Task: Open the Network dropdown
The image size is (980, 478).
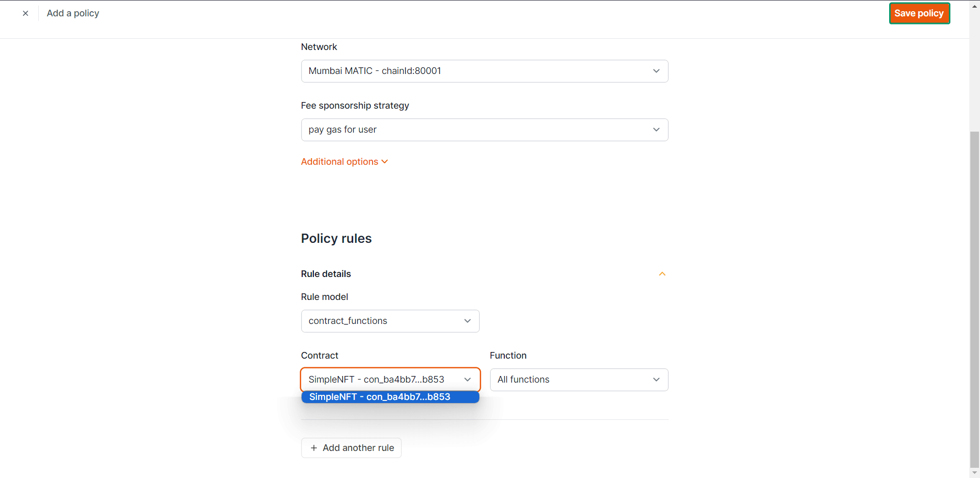Action: pyautogui.click(x=484, y=71)
